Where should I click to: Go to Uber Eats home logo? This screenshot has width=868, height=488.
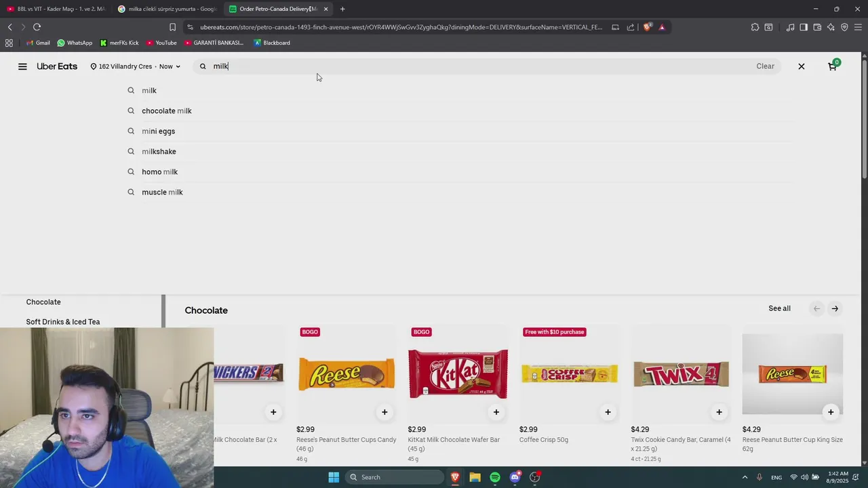57,66
